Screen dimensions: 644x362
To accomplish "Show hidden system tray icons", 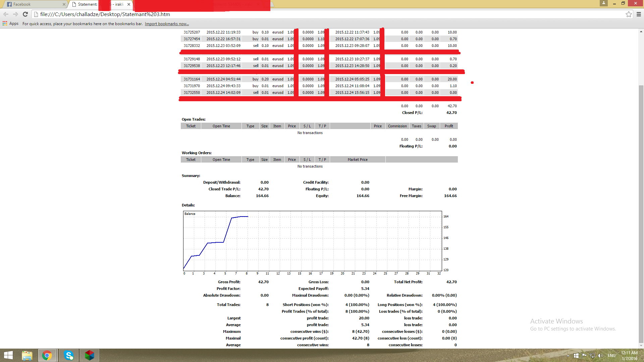I will pos(568,356).
